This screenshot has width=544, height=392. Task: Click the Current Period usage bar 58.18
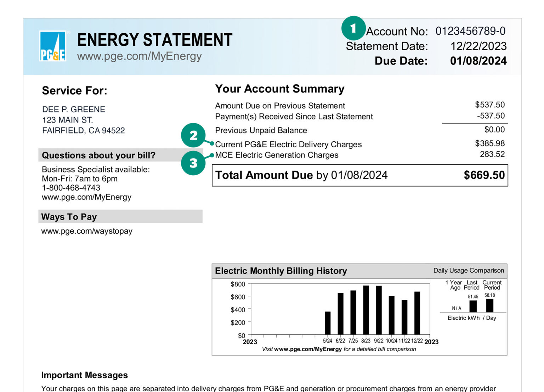(489, 306)
